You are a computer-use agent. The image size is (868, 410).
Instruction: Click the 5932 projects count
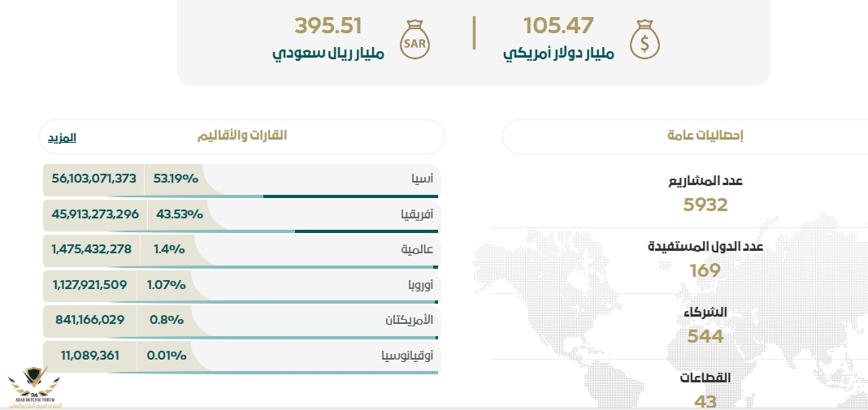705,205
